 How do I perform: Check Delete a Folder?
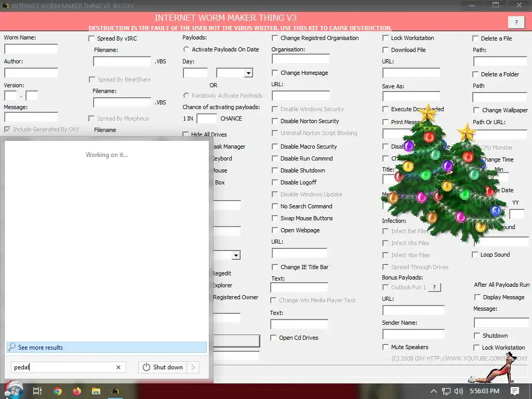(x=475, y=74)
